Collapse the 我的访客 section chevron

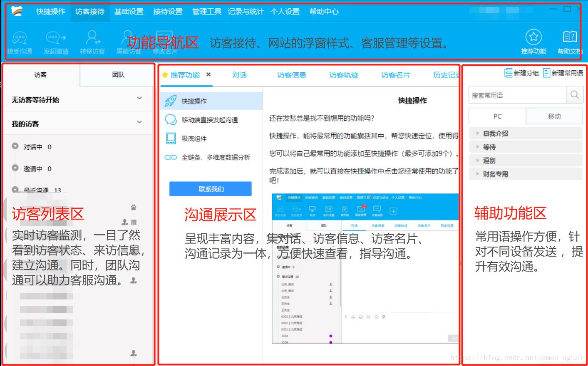click(139, 122)
